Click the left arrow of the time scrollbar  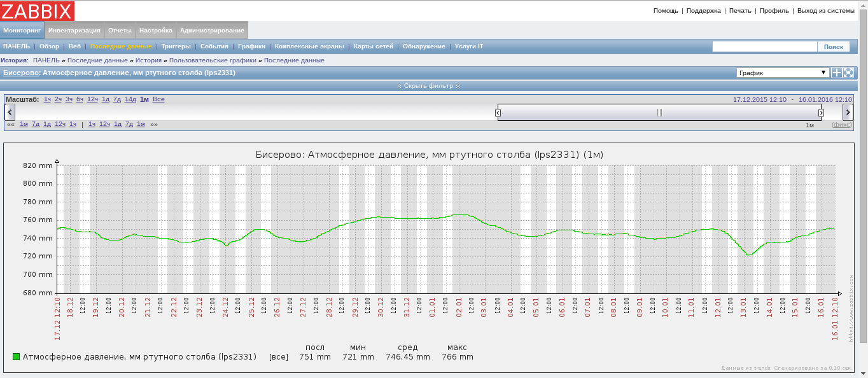tap(10, 113)
